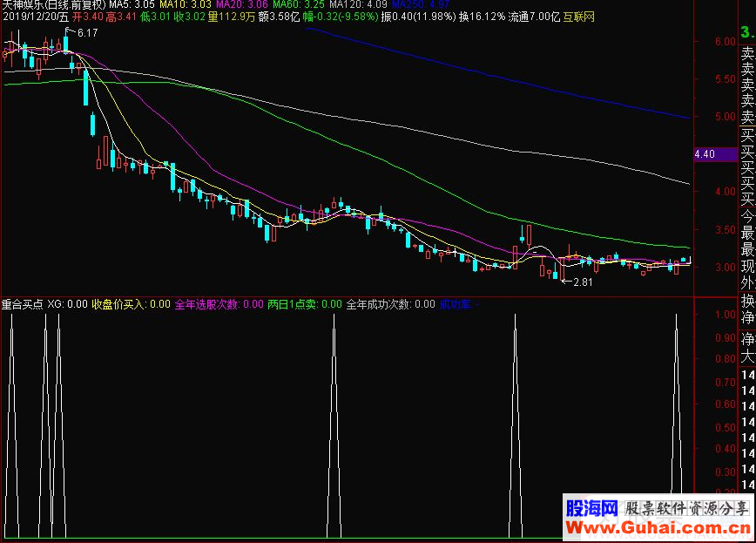The height and width of the screenshot is (543, 756).
Task: Click the date 2019/12/20/五
Action: click(x=36, y=17)
